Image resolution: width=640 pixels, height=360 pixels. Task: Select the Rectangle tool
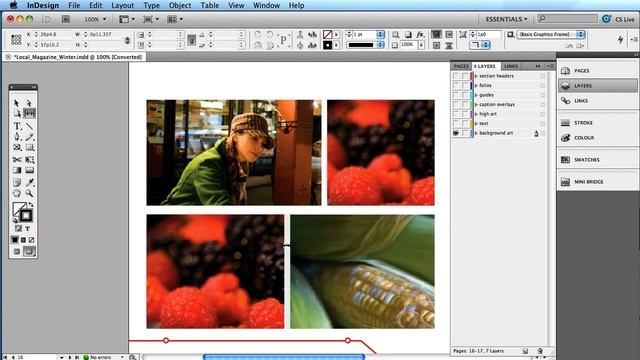29,147
